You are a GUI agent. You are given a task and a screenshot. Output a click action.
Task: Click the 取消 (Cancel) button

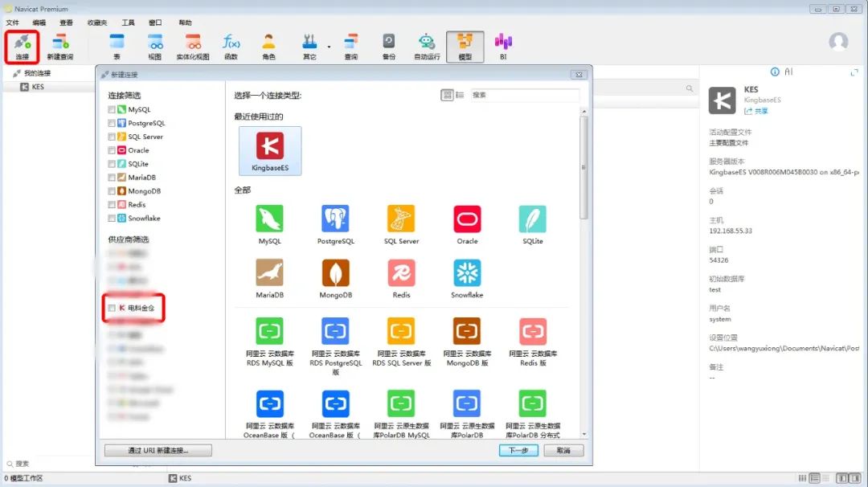point(563,451)
